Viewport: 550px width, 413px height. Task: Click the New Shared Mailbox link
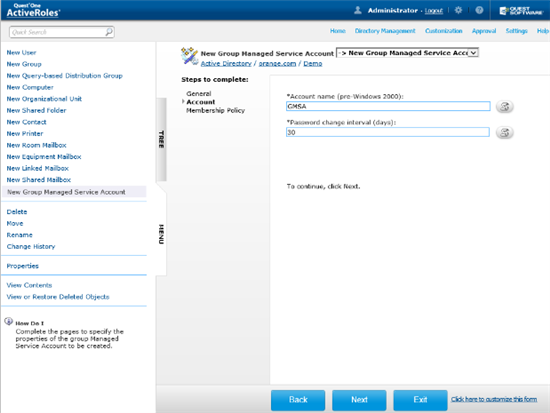(39, 180)
